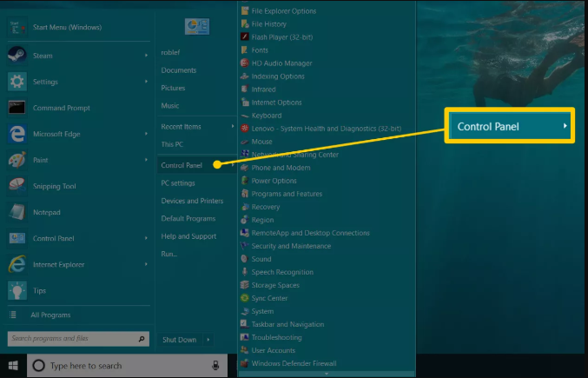
Task: Click the User Accounts icon
Action: click(245, 350)
